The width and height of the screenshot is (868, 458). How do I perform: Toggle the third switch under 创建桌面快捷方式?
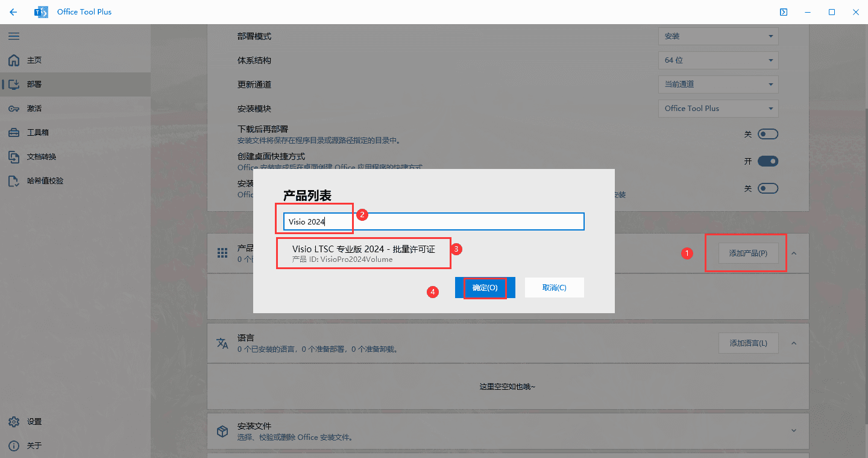pos(768,188)
